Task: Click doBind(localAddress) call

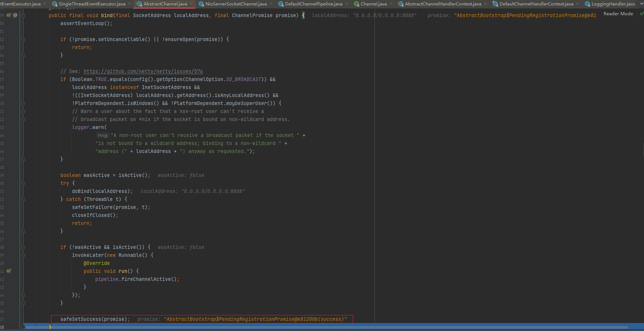Action: (x=103, y=191)
